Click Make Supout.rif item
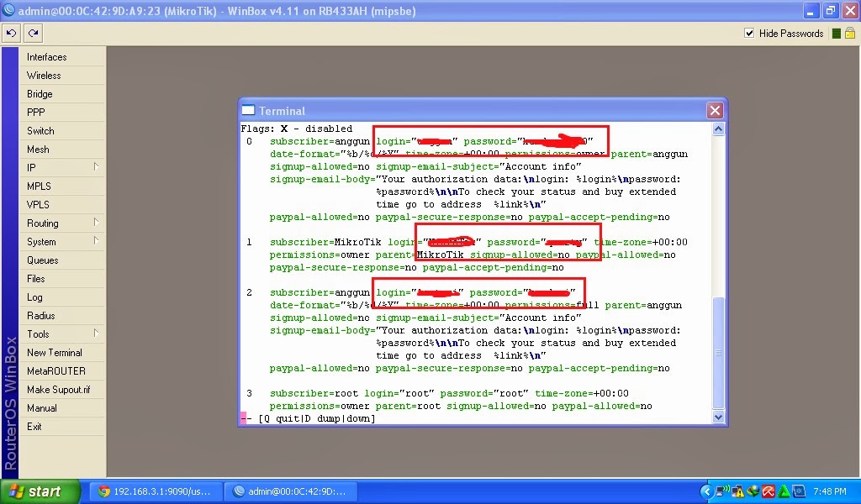The height and width of the screenshot is (504, 861). tap(62, 390)
